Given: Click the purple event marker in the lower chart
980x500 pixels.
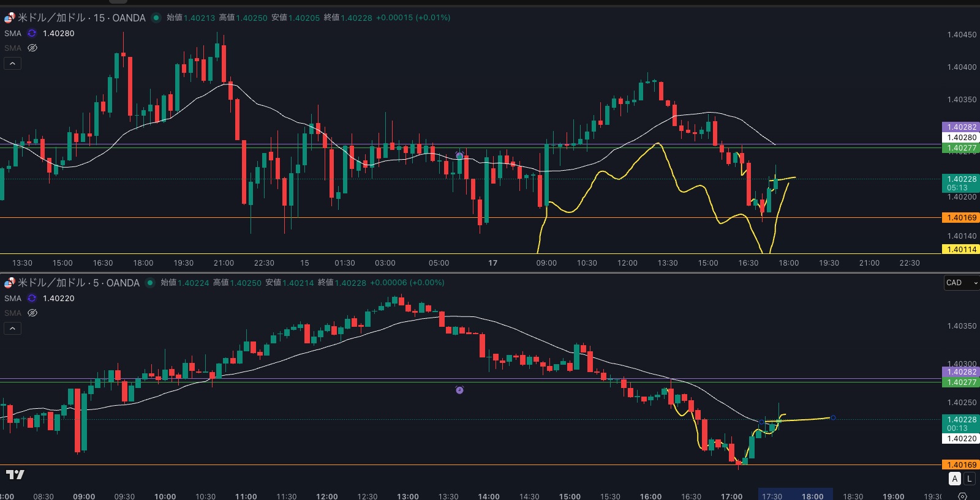Looking at the screenshot, I should (459, 390).
